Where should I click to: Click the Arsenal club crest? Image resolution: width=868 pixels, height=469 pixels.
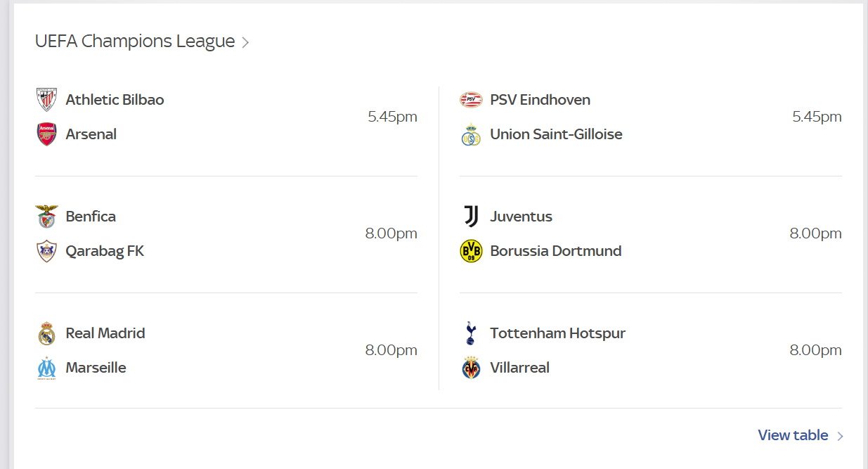point(46,134)
